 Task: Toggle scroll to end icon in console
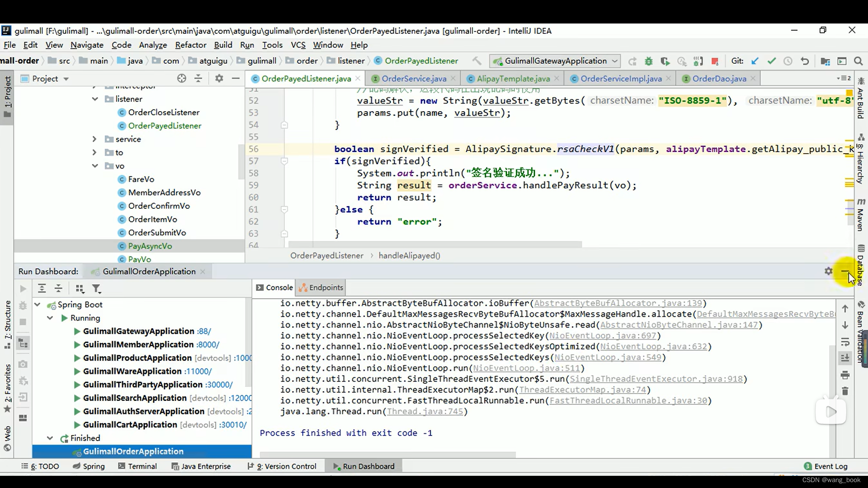(x=845, y=358)
